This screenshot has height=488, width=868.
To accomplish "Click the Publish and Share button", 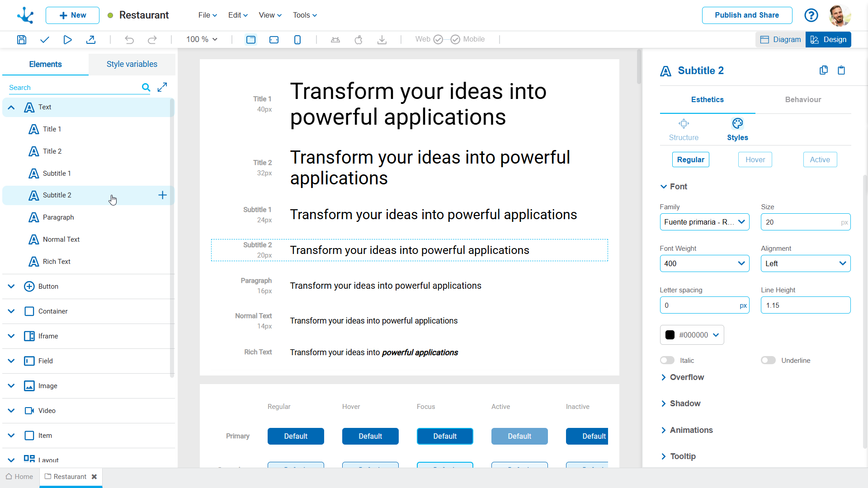I will tap(746, 15).
